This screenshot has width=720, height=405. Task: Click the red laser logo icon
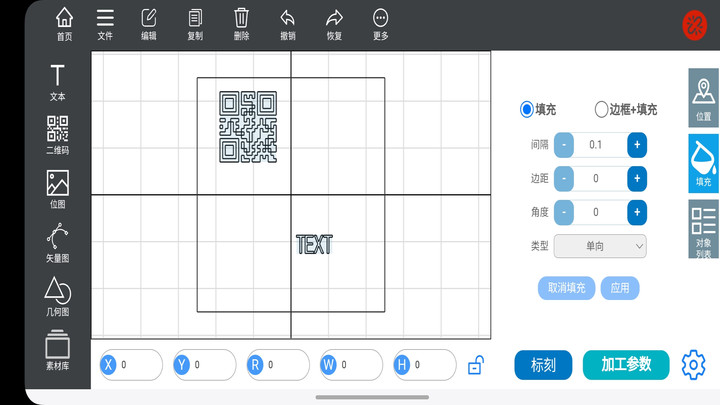click(x=694, y=25)
